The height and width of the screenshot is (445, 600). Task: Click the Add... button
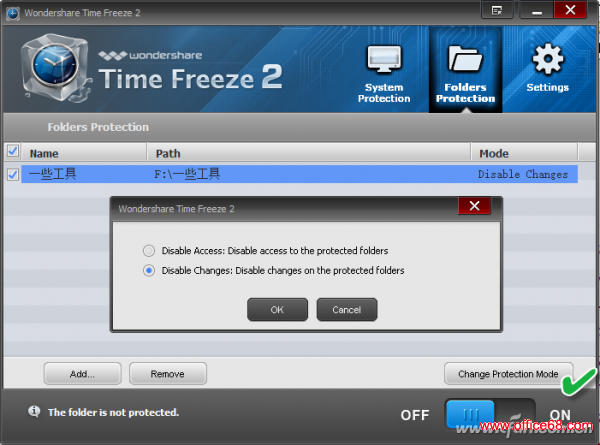coord(82,374)
